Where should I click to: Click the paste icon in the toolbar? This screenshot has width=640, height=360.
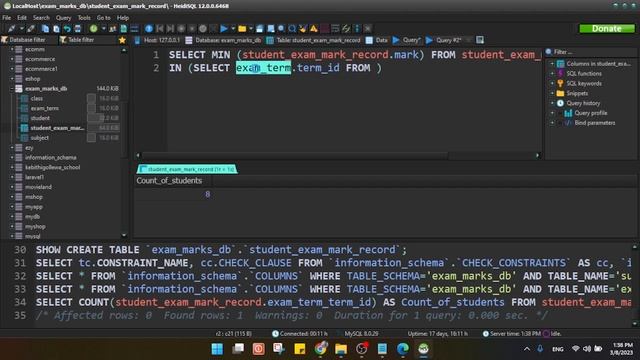pos(56,29)
